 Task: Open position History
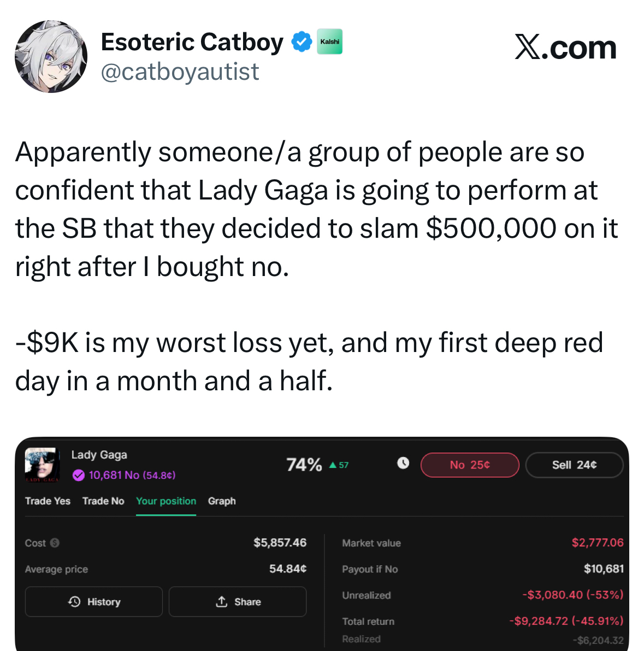tap(94, 602)
